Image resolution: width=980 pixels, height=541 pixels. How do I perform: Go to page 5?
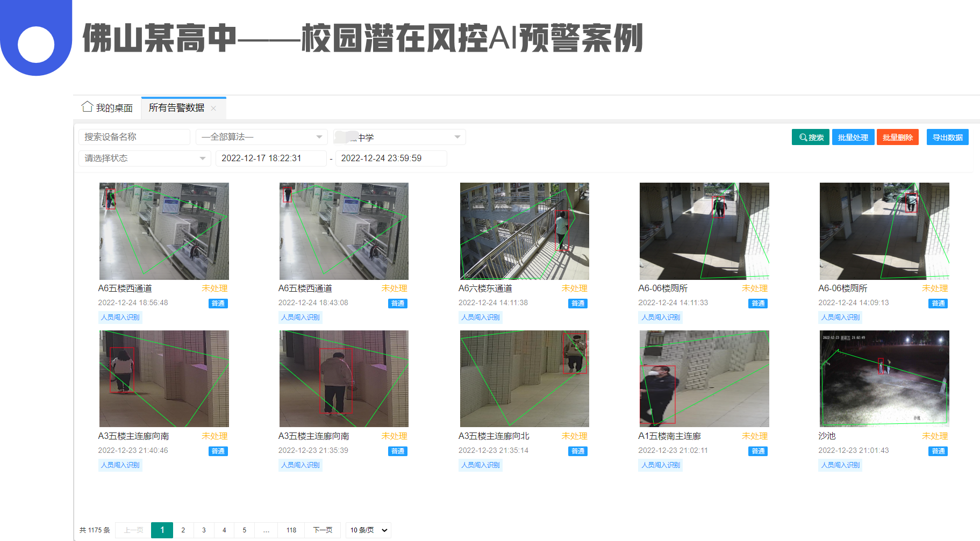pos(245,530)
